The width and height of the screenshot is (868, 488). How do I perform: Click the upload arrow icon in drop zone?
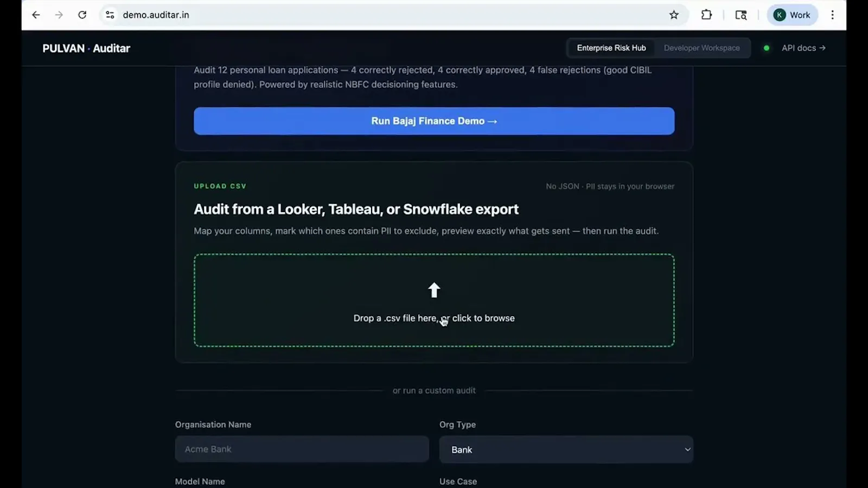click(x=434, y=290)
